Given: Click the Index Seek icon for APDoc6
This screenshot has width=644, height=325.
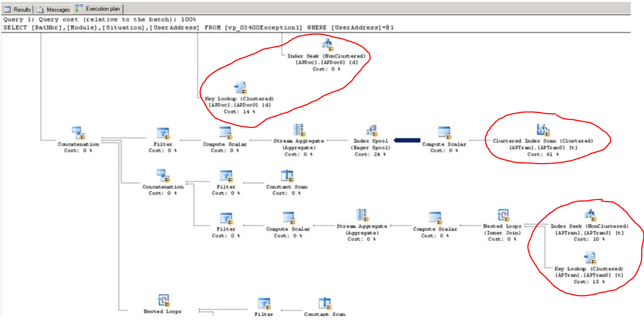Looking at the screenshot, I should pyautogui.click(x=327, y=45).
